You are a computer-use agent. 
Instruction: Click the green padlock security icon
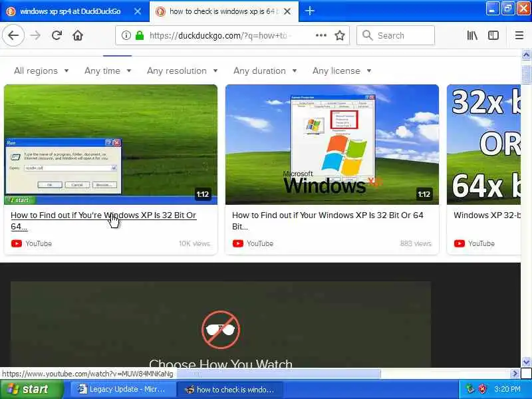pos(140,35)
